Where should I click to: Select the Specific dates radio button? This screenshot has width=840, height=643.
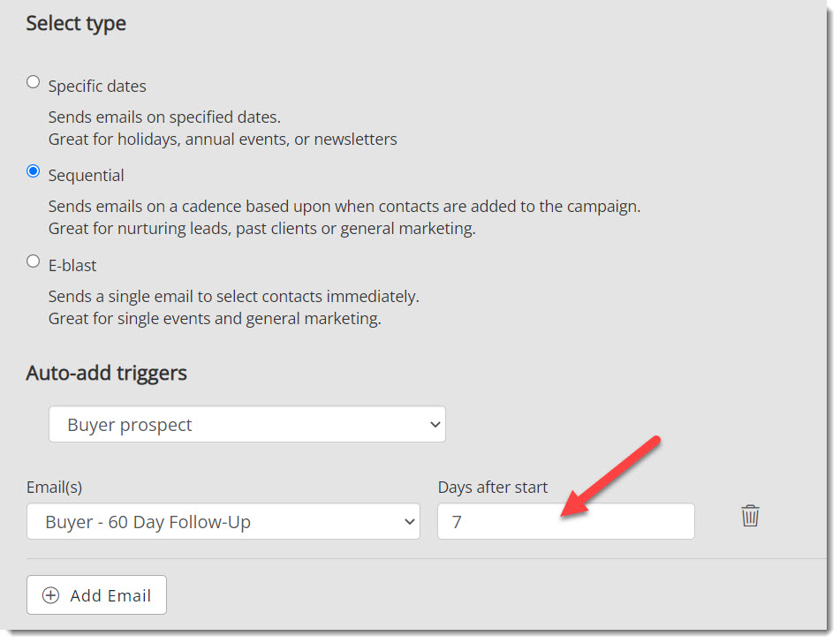tap(34, 82)
